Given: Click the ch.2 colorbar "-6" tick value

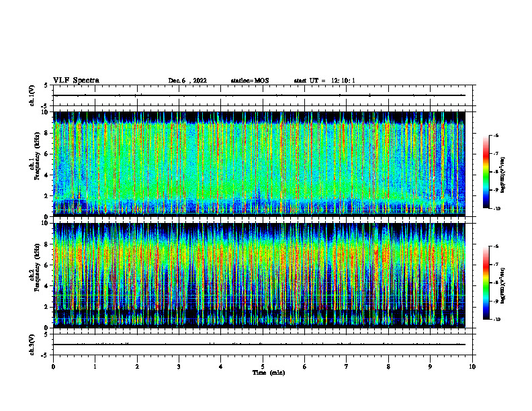Looking at the screenshot, I should tap(496, 246).
